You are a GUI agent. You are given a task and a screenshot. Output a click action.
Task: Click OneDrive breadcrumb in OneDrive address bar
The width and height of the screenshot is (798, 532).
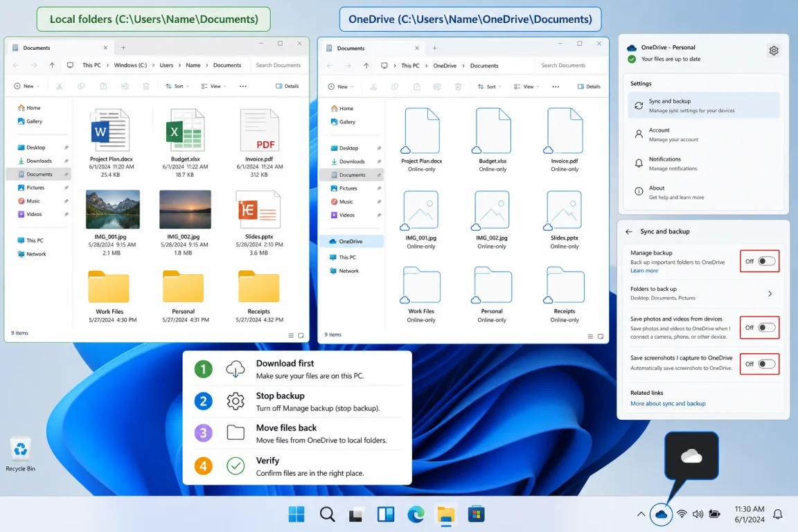pos(445,66)
